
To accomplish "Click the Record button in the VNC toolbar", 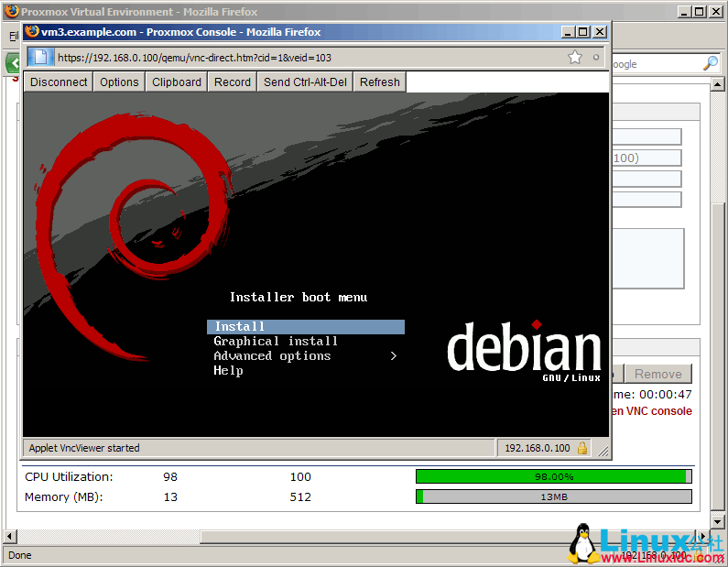I will [233, 82].
